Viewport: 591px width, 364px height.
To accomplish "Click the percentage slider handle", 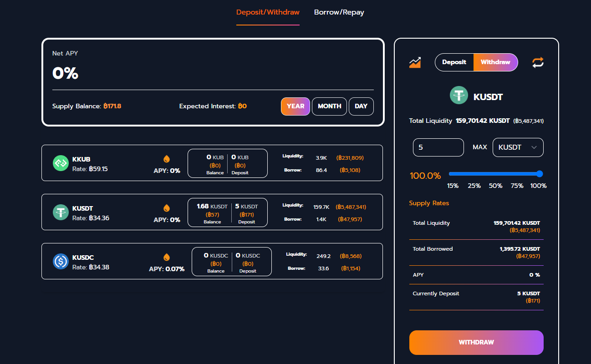I will pos(540,173).
